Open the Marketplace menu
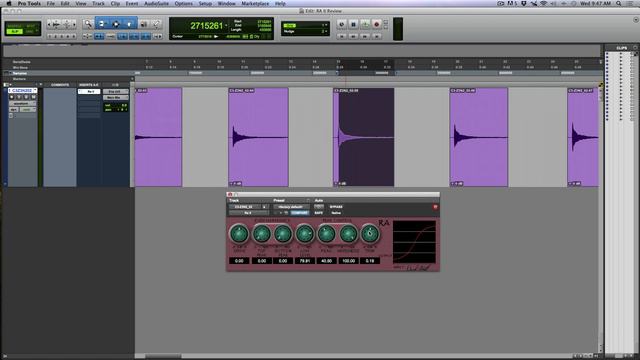The width and height of the screenshot is (640, 360). point(255,3)
